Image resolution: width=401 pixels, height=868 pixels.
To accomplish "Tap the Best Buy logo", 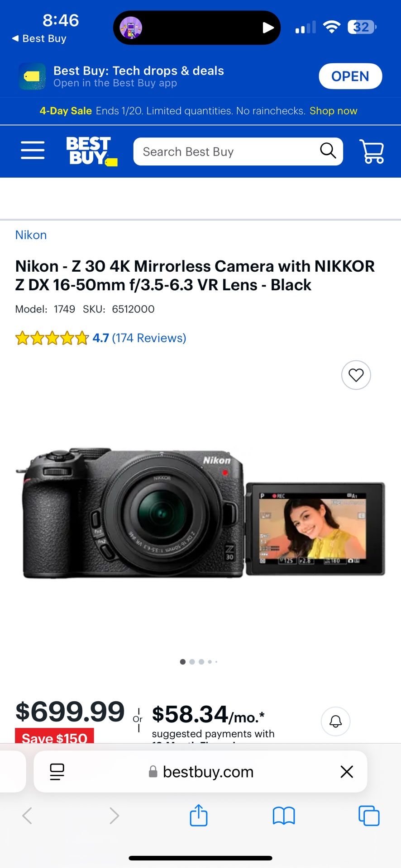I will 92,151.
